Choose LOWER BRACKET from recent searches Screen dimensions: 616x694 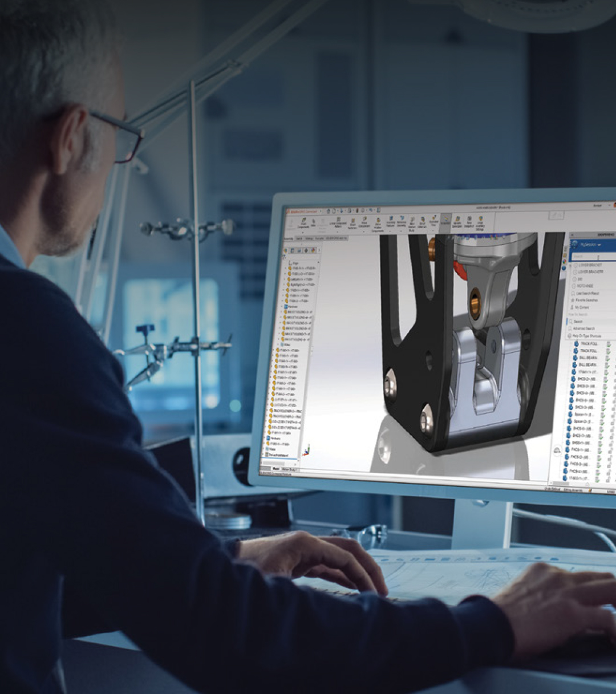click(x=589, y=266)
